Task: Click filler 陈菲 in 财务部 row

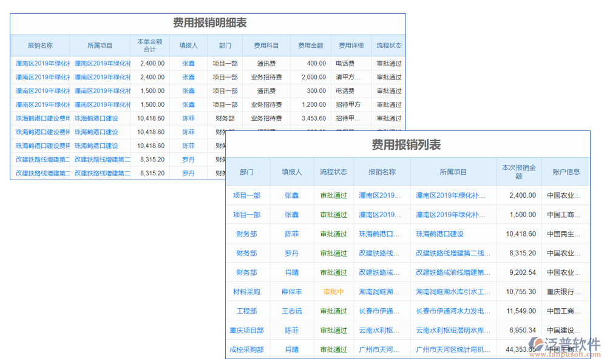Action: 291,233
